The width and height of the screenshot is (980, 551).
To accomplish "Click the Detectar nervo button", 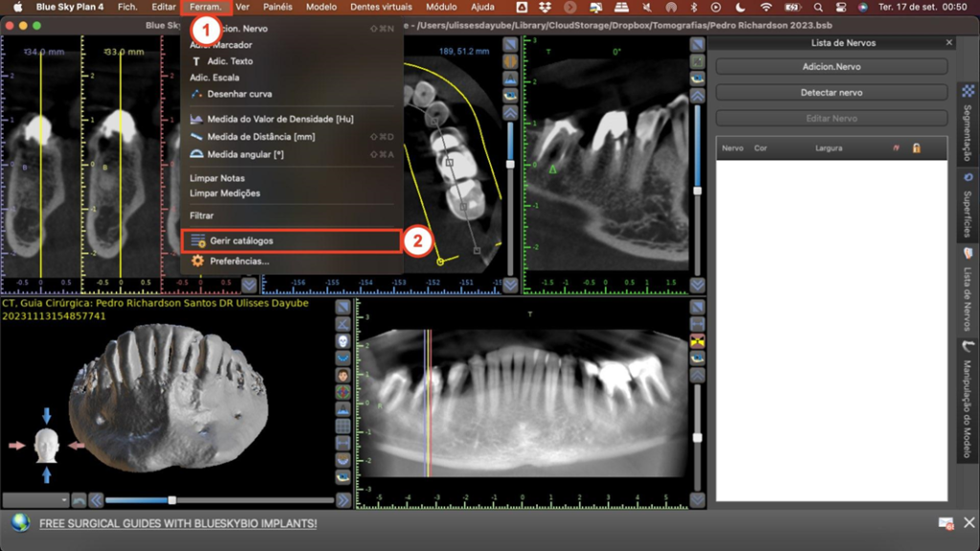I will [x=831, y=93].
